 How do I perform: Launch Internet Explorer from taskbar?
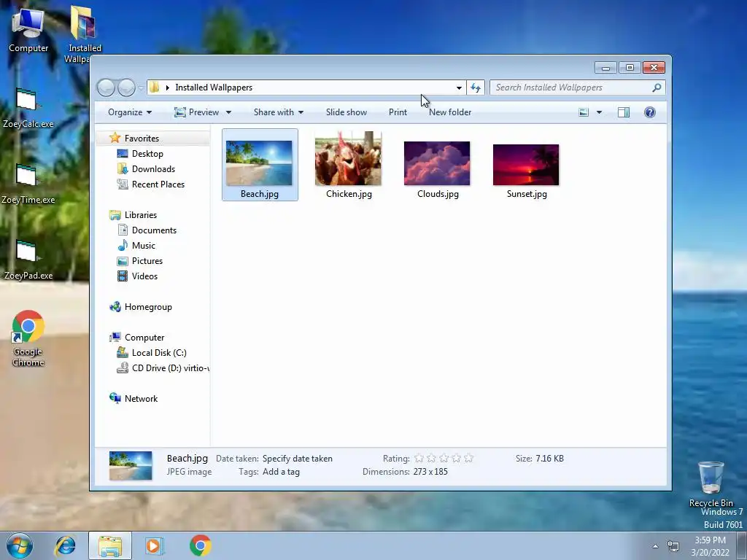tap(65, 545)
